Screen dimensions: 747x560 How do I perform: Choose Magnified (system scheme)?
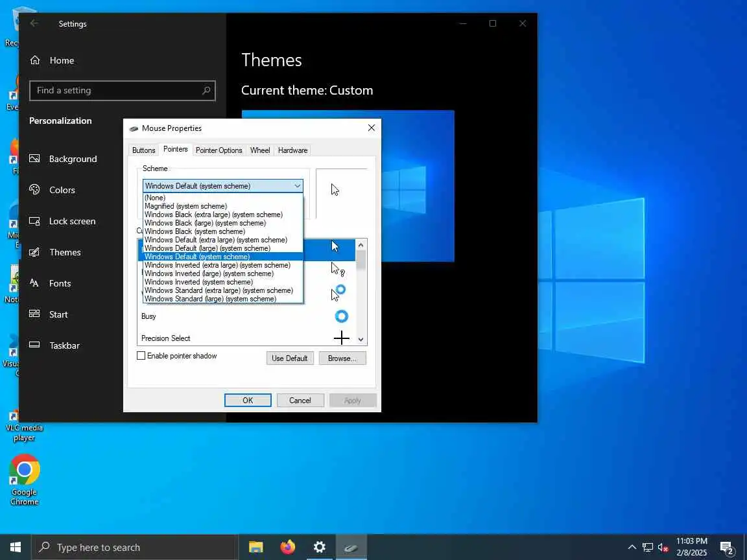pyautogui.click(x=223, y=206)
